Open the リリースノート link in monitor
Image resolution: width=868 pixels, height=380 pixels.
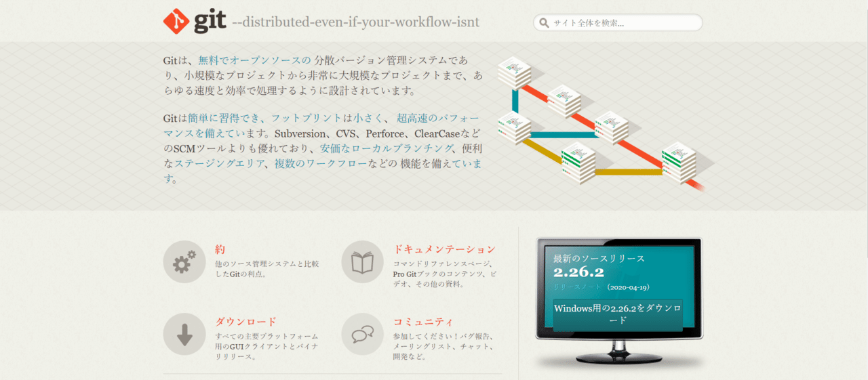click(x=577, y=287)
